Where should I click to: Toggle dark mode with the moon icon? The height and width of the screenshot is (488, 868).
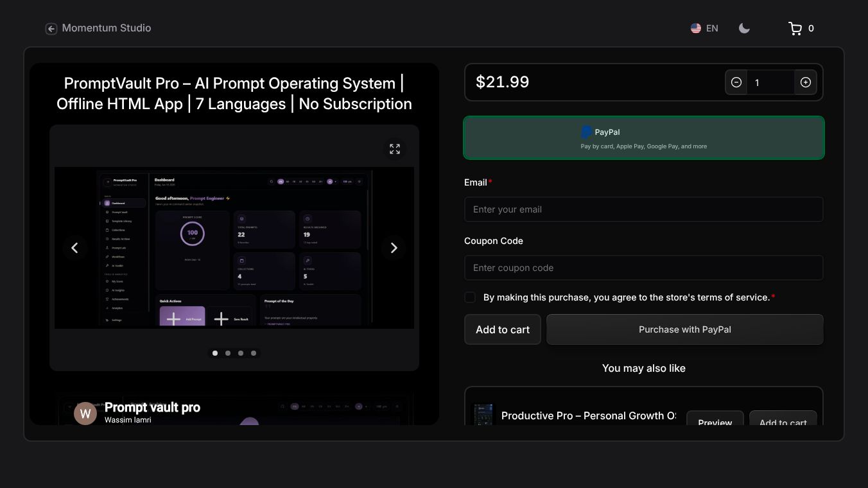point(744,28)
